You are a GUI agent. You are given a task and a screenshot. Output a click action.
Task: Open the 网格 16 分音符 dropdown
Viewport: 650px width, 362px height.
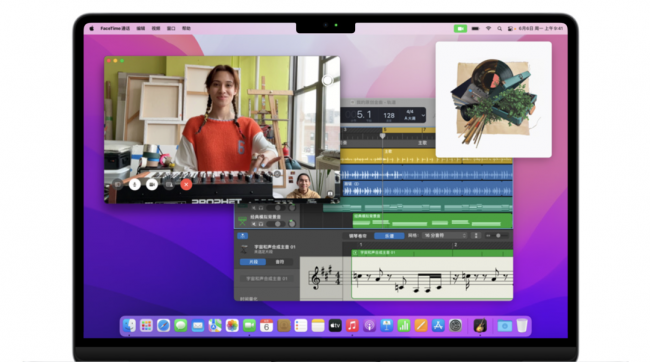point(444,236)
